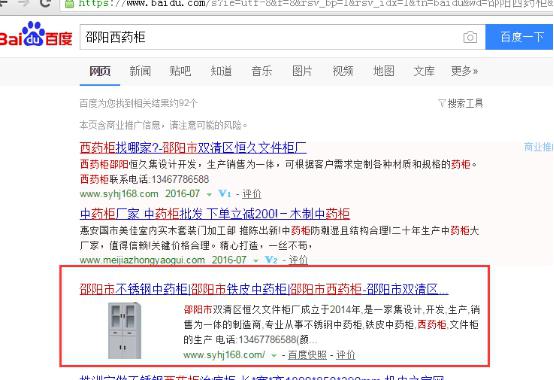Click the V1 credit badge icon
The width and height of the screenshot is (554, 380).
[225, 194]
